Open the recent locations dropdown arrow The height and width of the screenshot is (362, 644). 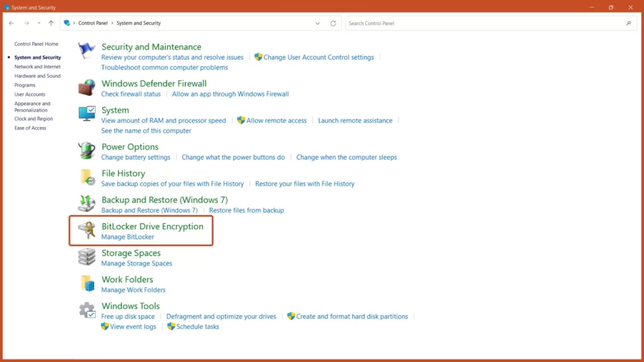pos(39,23)
